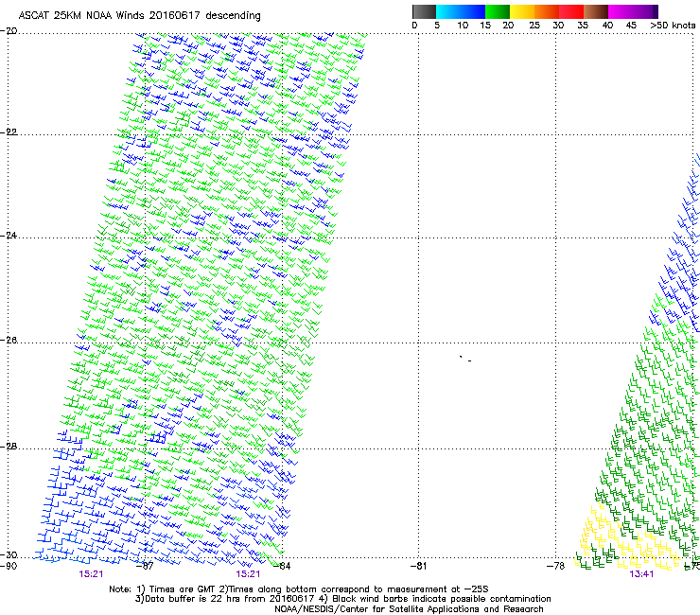700x615 pixels.
Task: Click the note line starting '3)Data buffer is 22 hrs'
Action: 342,599
